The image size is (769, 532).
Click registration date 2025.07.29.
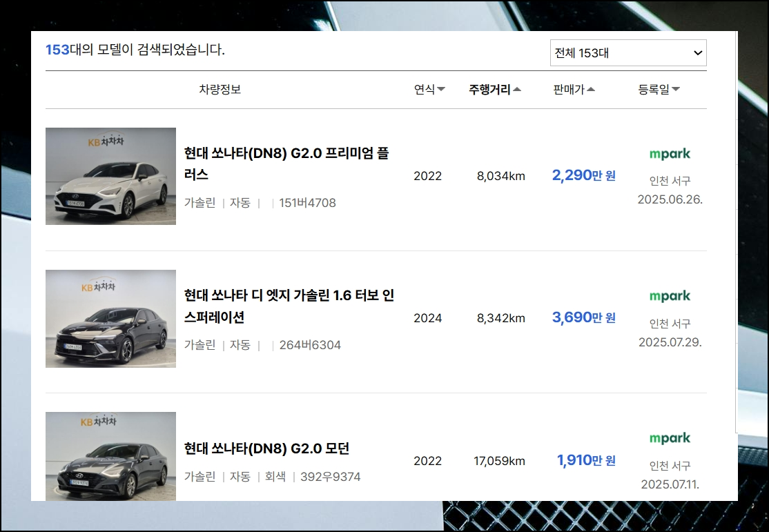[x=670, y=342]
